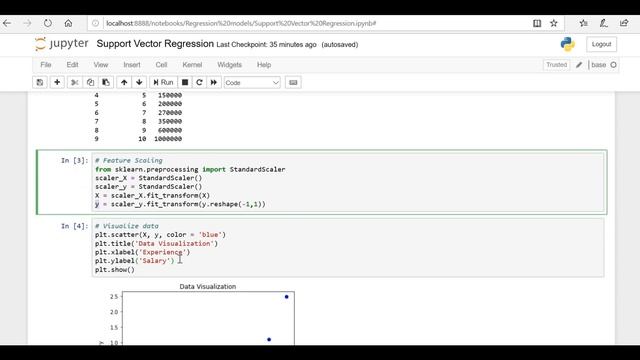View site information icon in address bar

coord(95,23)
